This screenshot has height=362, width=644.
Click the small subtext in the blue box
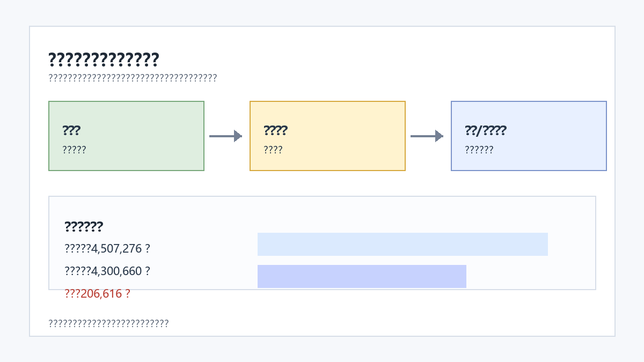(x=479, y=150)
